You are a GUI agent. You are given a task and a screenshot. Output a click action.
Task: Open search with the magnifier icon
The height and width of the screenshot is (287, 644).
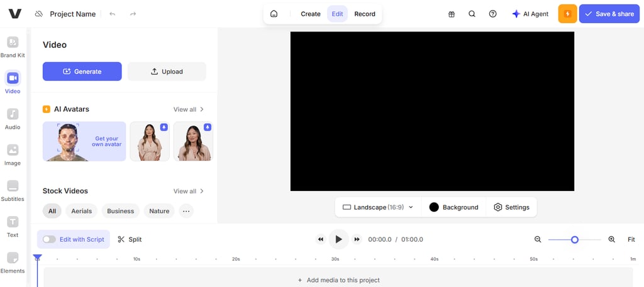472,14
